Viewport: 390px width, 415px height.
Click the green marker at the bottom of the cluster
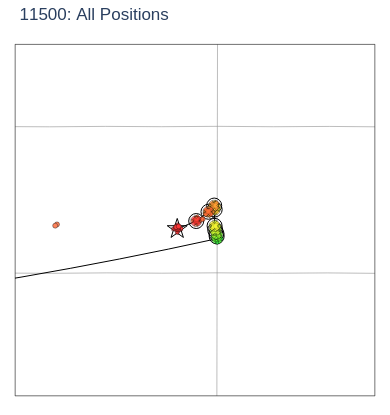(x=217, y=239)
